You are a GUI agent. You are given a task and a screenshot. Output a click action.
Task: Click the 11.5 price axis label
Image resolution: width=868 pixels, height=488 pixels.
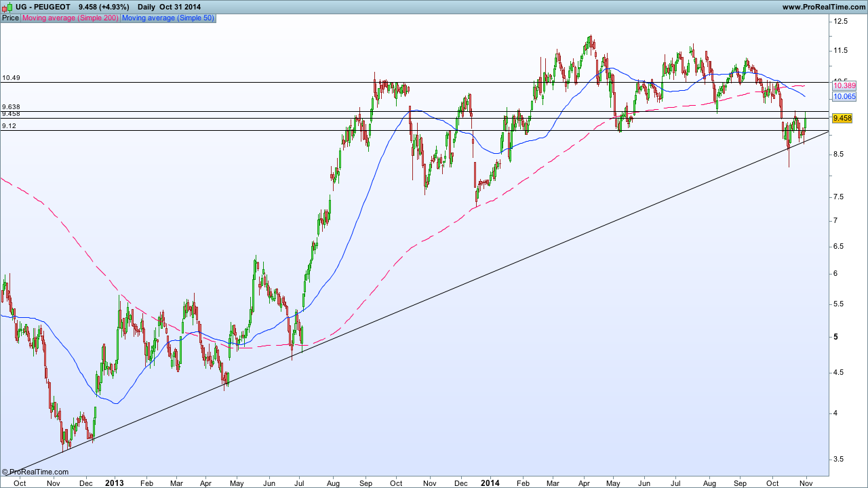(x=841, y=51)
